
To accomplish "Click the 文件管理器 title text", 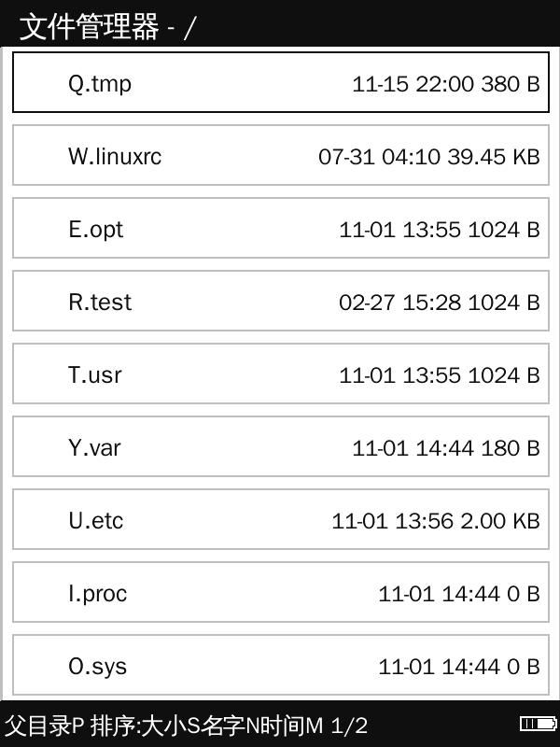I will [x=89, y=26].
